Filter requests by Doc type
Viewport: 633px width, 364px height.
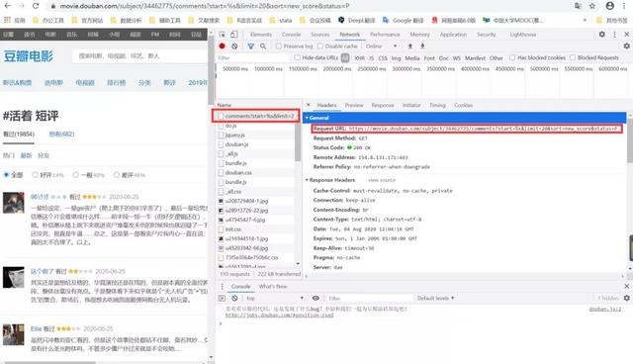[444, 58]
